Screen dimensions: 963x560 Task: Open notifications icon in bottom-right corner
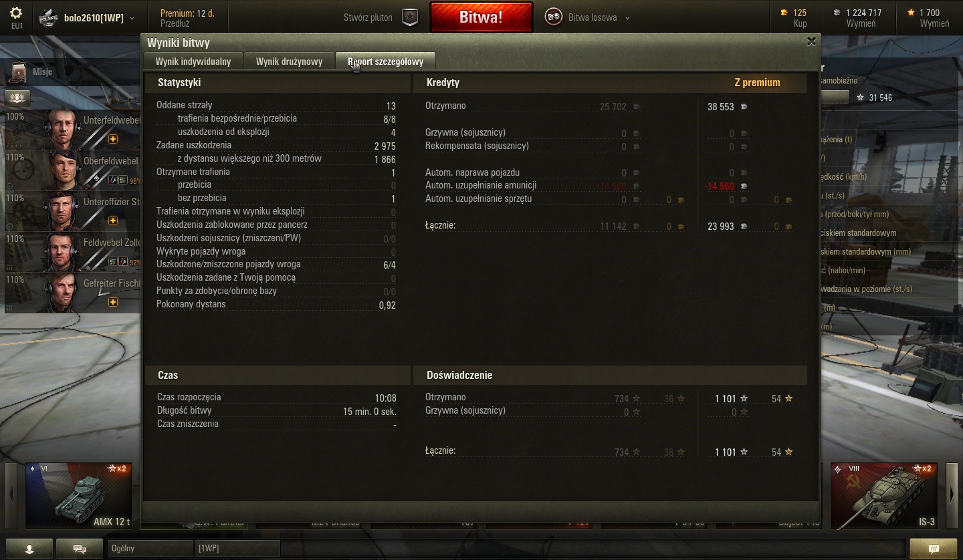(x=934, y=549)
